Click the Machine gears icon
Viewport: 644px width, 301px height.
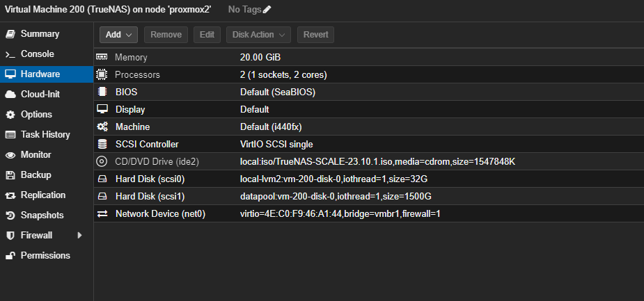click(x=102, y=127)
